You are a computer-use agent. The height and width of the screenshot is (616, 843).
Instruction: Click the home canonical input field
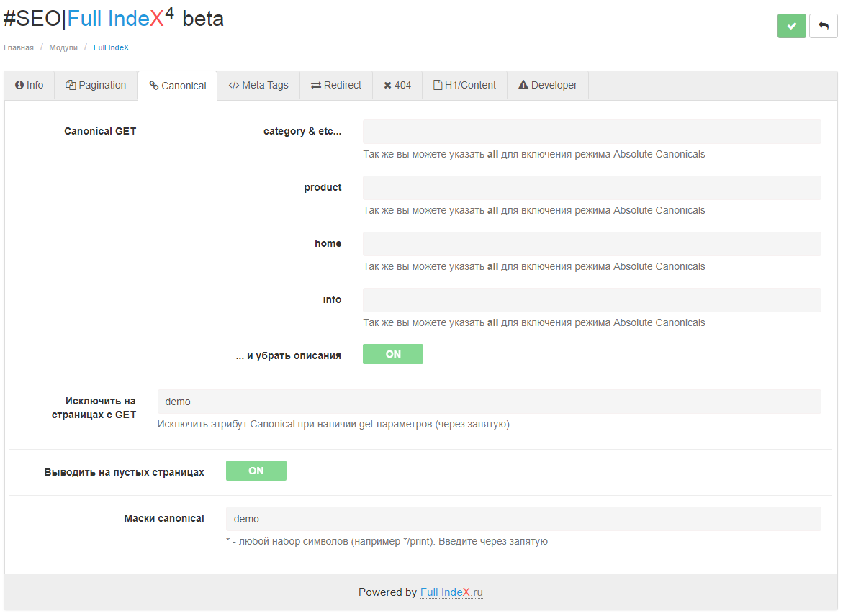pos(592,244)
